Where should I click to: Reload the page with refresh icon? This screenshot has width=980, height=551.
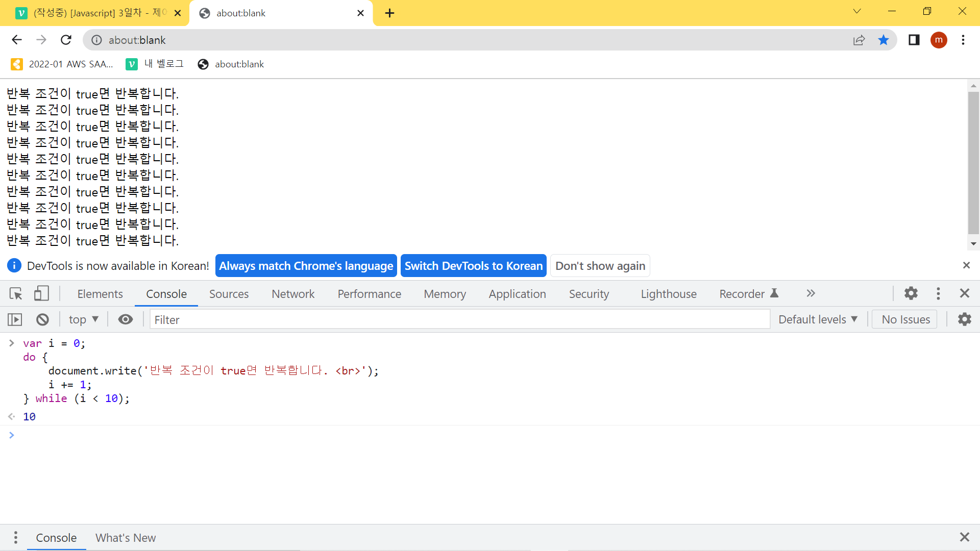[66, 40]
